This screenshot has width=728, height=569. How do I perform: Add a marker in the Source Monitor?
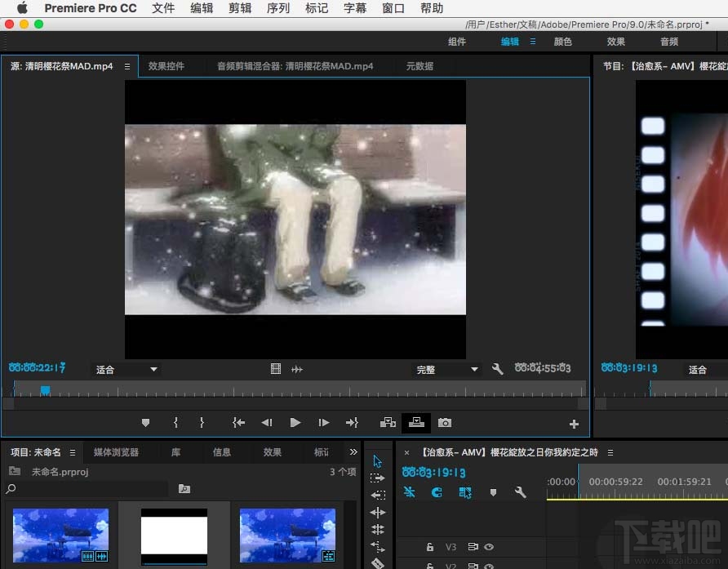(145, 423)
